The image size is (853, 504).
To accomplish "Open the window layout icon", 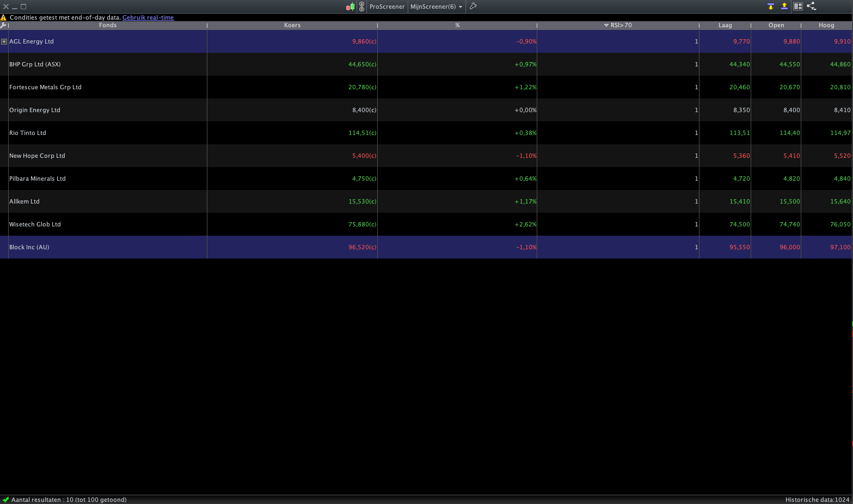I will [797, 7].
